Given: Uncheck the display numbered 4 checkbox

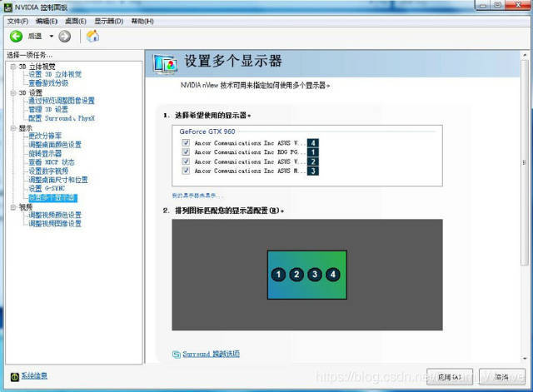Looking at the screenshot, I should (186, 142).
